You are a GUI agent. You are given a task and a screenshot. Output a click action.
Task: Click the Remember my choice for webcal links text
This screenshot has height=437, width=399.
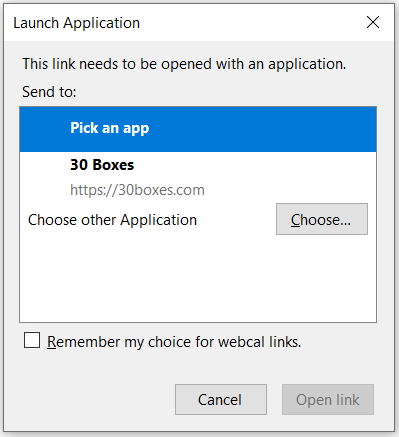174,342
